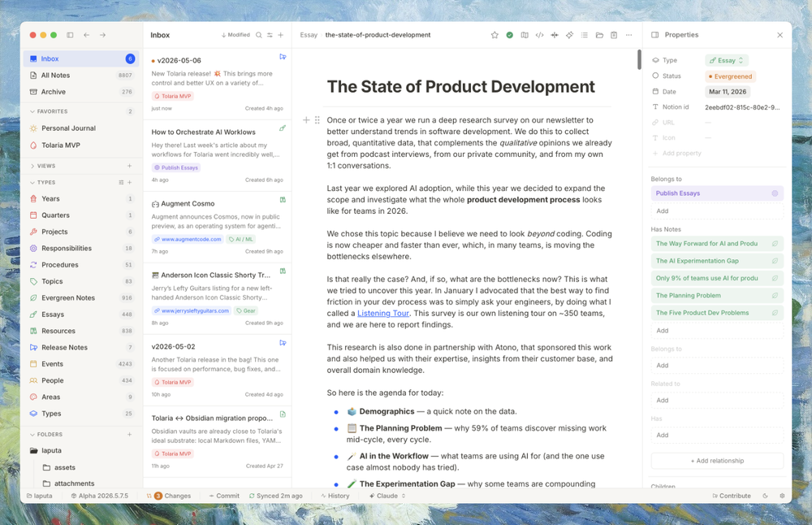Screen dimensions: 812x525
Task: Show the table of contents list icon
Action: point(584,35)
